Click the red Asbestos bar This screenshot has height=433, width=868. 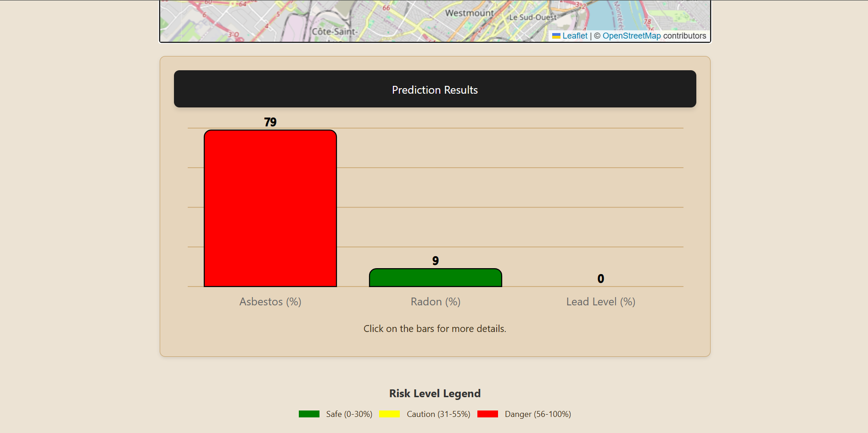tap(270, 208)
